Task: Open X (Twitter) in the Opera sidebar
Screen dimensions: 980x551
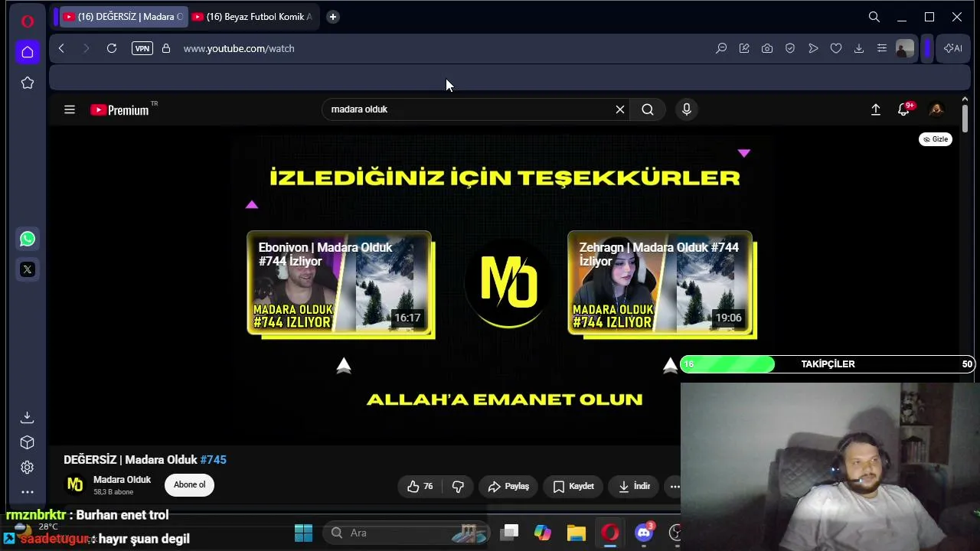Action: coord(28,269)
